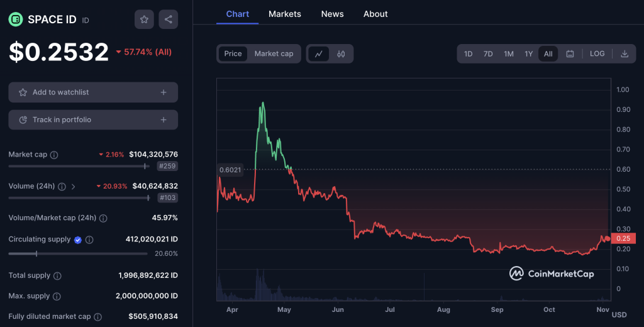The image size is (644, 327).
Task: Open the Markets tab
Action: pyautogui.click(x=285, y=14)
